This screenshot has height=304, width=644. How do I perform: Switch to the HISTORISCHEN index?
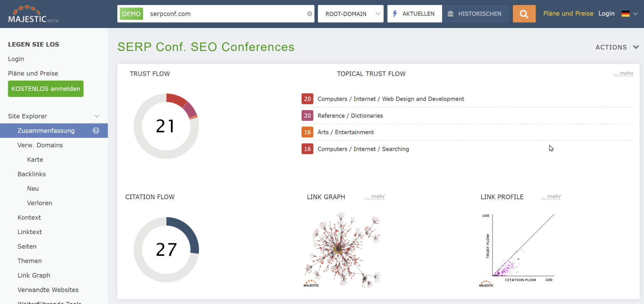click(476, 14)
